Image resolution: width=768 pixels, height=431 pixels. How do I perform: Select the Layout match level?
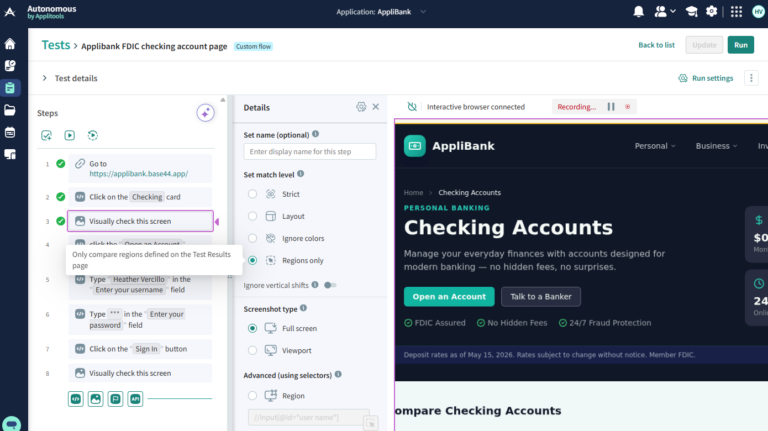[x=252, y=216]
